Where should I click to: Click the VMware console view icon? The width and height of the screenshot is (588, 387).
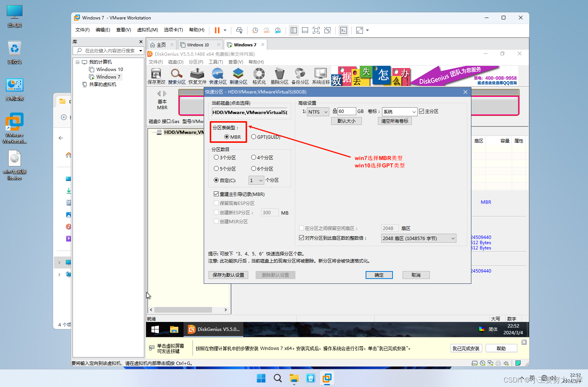click(x=344, y=30)
